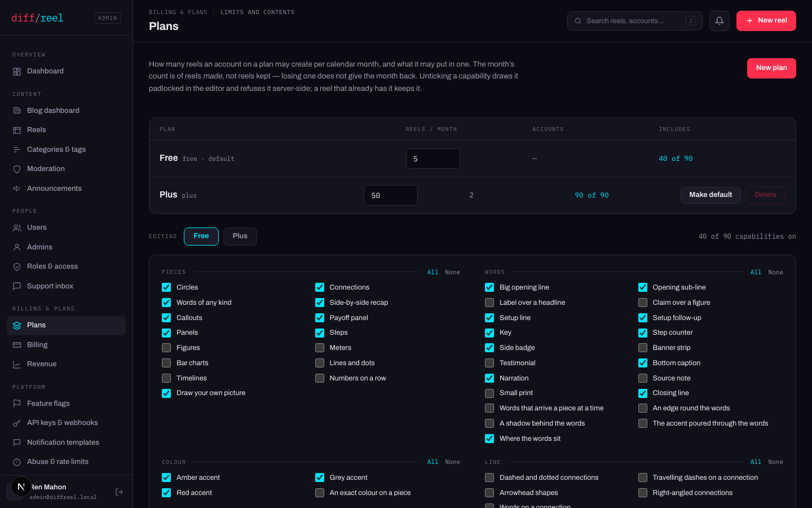Click the Abuse & rate limits icon

click(x=17, y=462)
